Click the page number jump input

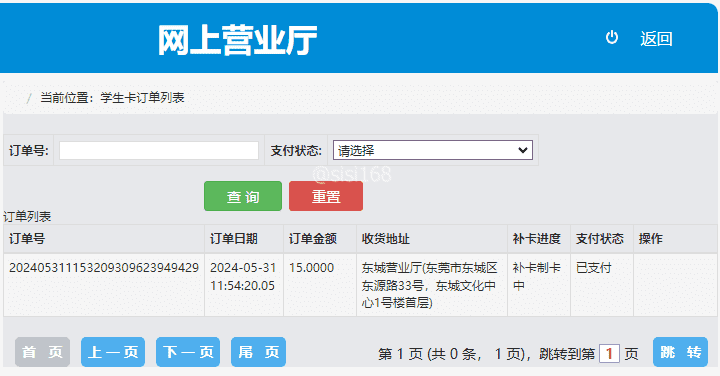point(609,354)
